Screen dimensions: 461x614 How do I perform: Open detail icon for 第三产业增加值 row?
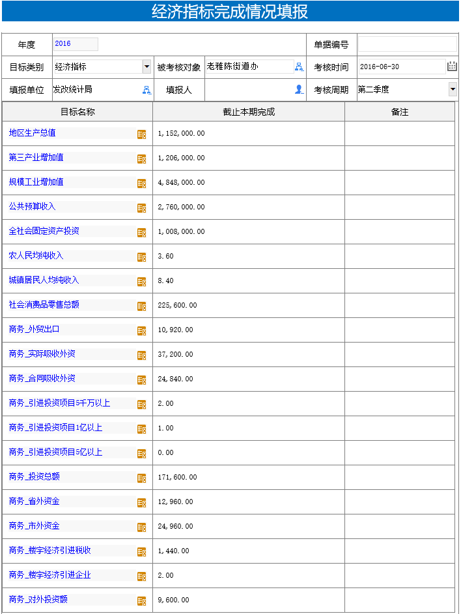[141, 159]
